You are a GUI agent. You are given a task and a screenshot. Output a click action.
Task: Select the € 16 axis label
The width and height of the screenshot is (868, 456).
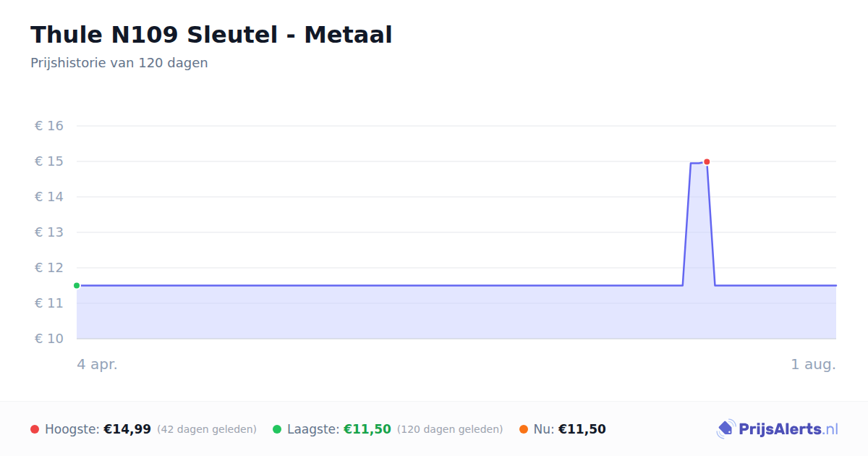pyautogui.click(x=49, y=126)
